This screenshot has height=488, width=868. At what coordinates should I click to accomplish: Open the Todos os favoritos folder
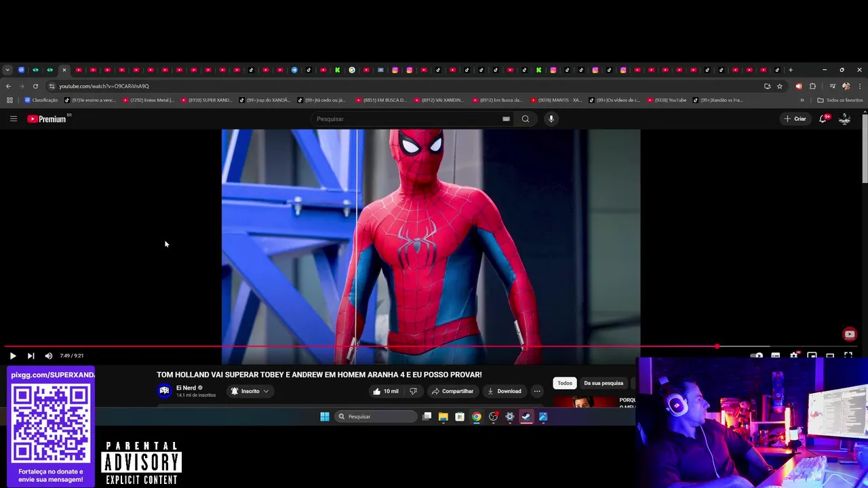840,100
